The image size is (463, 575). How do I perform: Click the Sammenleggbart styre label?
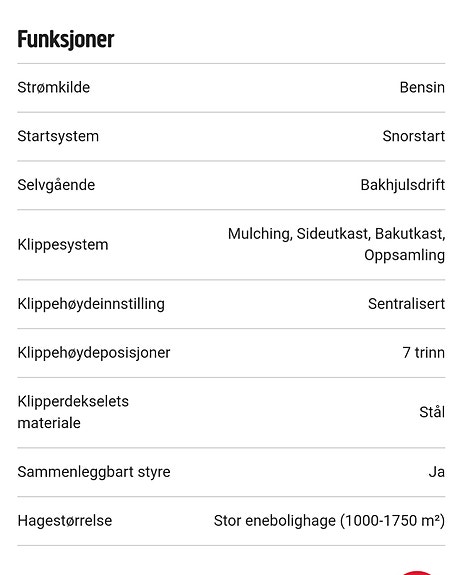click(x=94, y=472)
